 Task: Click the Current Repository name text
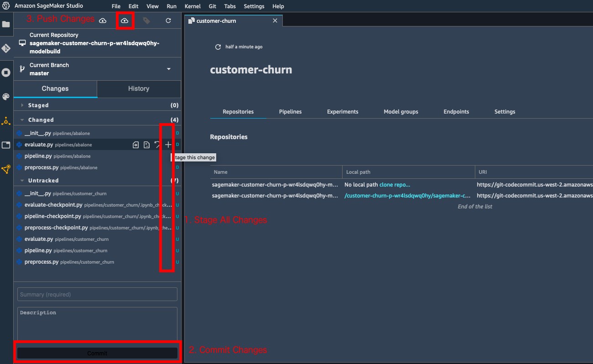(x=94, y=47)
